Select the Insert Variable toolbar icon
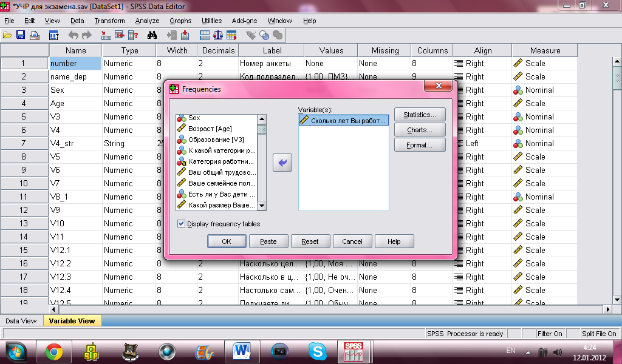 pos(185,35)
